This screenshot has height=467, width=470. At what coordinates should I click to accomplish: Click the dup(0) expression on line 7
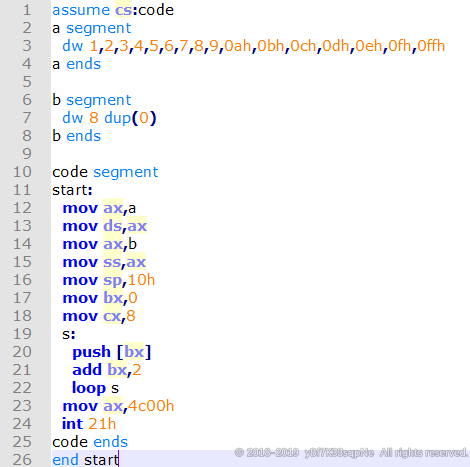click(x=130, y=118)
